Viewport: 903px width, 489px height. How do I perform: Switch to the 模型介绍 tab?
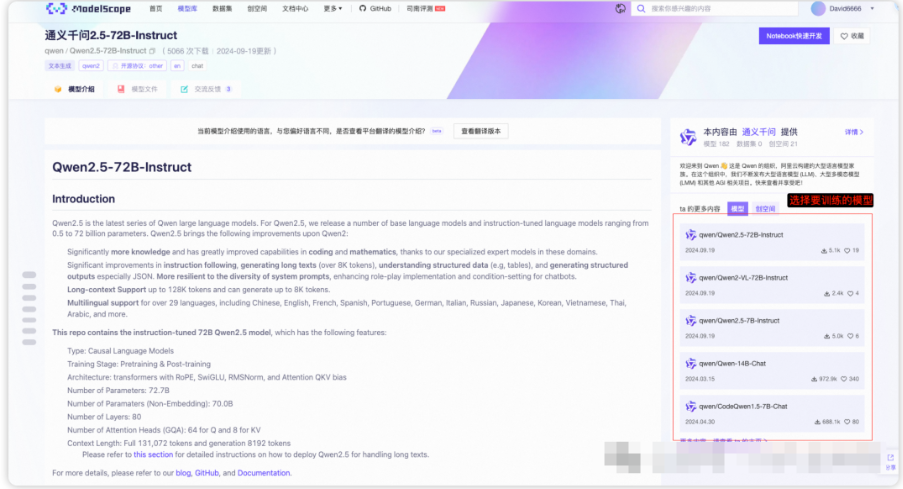pos(74,89)
